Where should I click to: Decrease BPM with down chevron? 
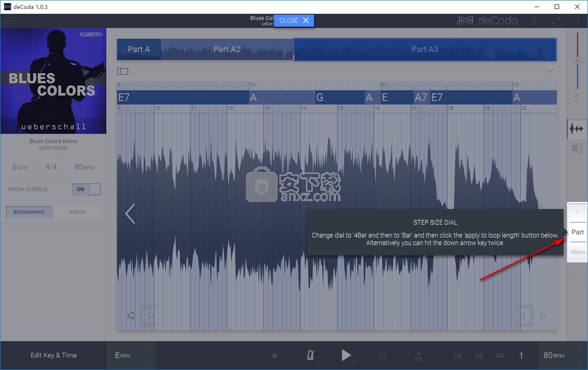[x=578, y=362]
